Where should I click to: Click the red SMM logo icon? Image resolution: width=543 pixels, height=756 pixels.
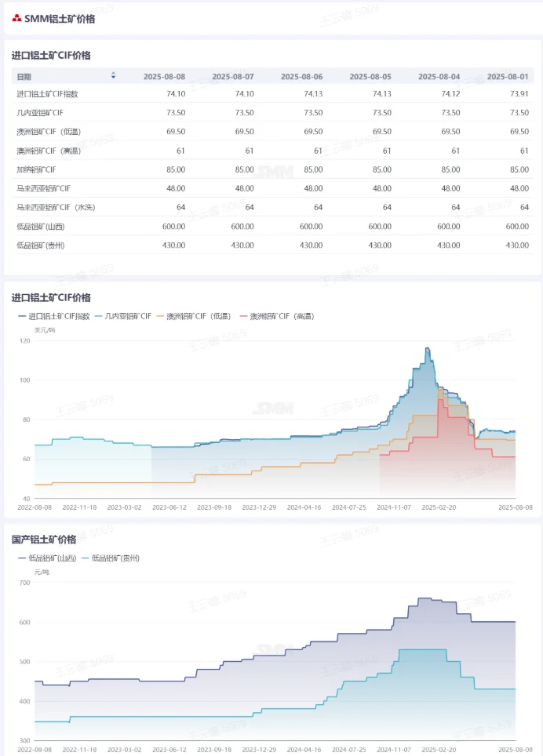coord(17,18)
